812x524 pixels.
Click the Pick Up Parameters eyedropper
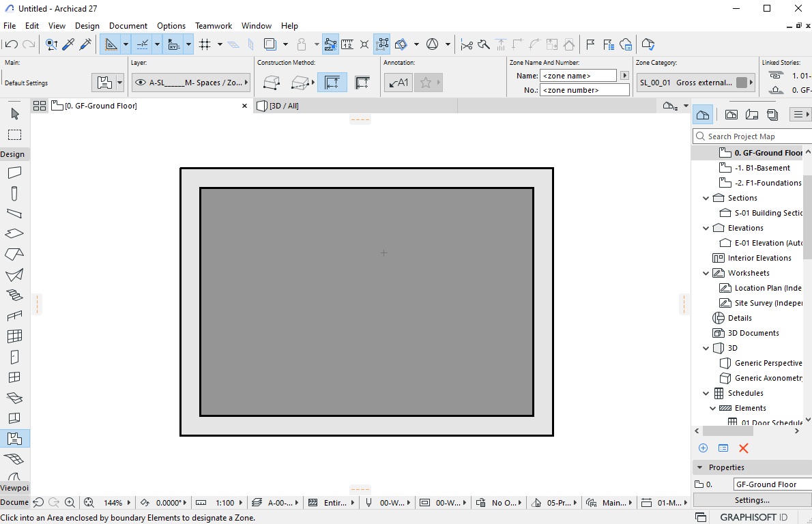tap(68, 44)
